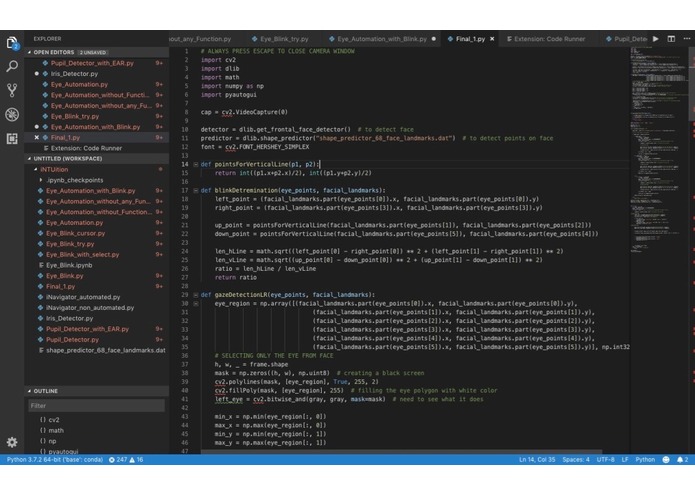
Task: Open Eye_Blink_cursor.py in workspace tree
Action: [96, 233]
